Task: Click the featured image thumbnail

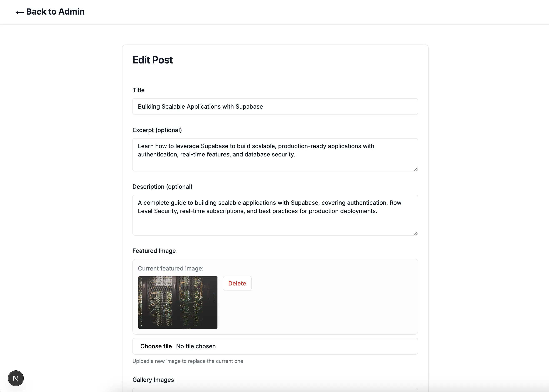Action: coord(178,303)
